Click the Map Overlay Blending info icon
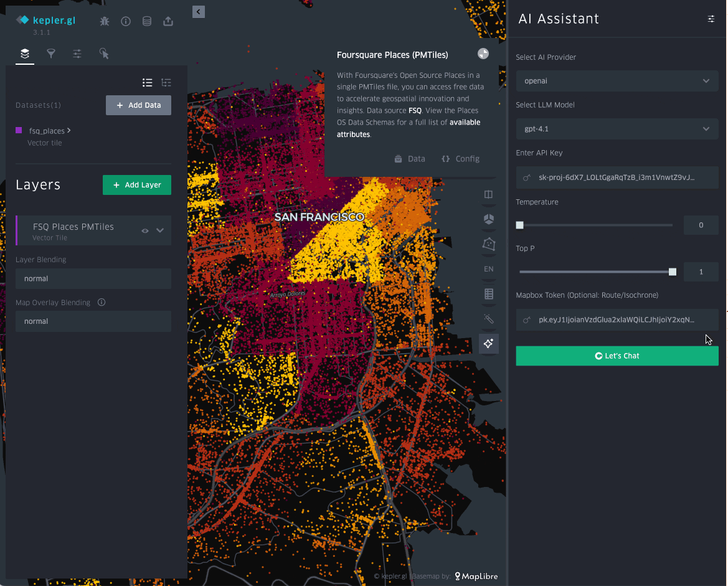The height and width of the screenshot is (586, 728). tap(102, 302)
